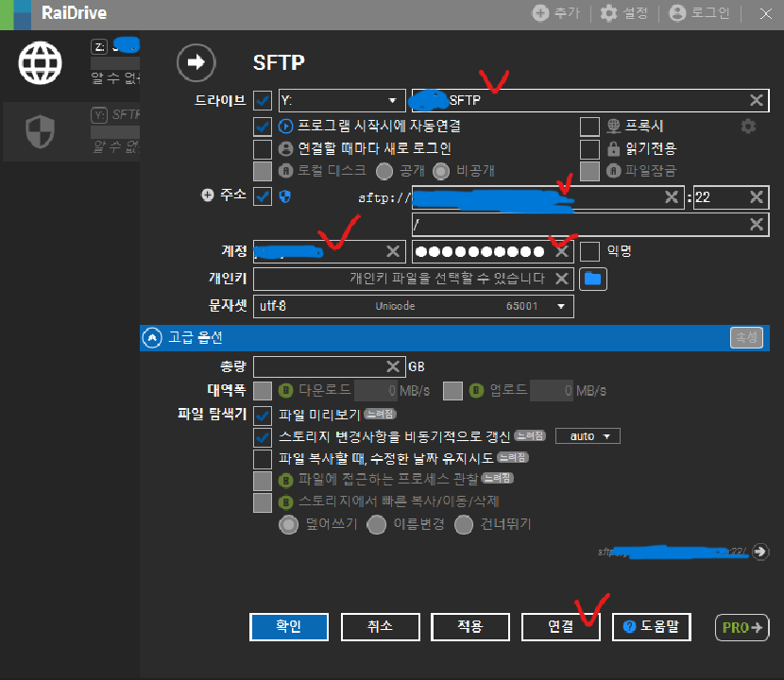Screen dimensions: 784x680
Task: Select the 이름변경 radio option
Action: coord(377,524)
